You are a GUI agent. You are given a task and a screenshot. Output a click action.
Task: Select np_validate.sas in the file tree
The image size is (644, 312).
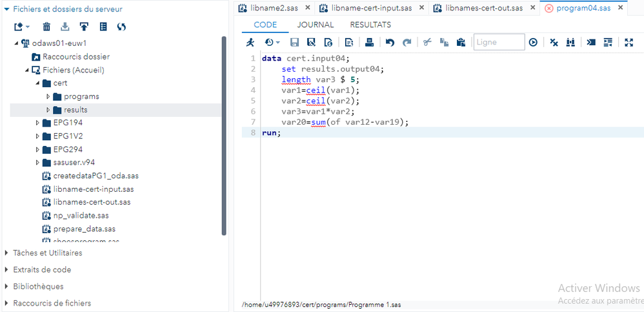click(x=81, y=215)
